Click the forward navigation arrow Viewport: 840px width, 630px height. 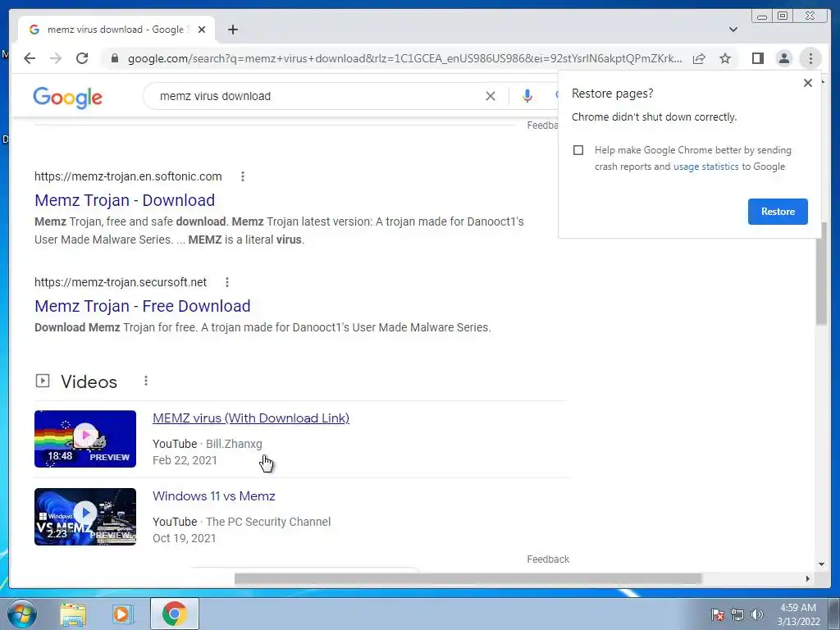[x=56, y=58]
